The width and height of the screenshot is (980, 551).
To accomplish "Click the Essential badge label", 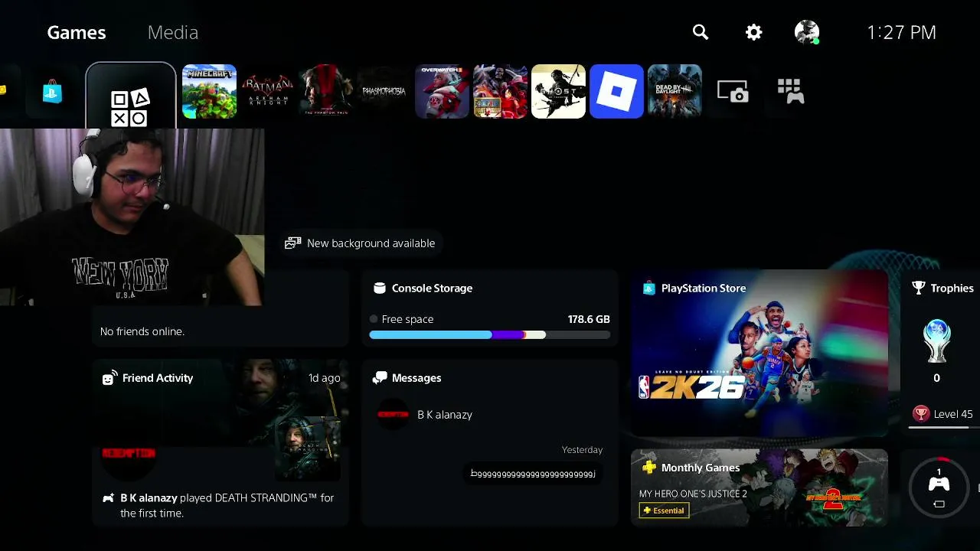I will 664,510.
